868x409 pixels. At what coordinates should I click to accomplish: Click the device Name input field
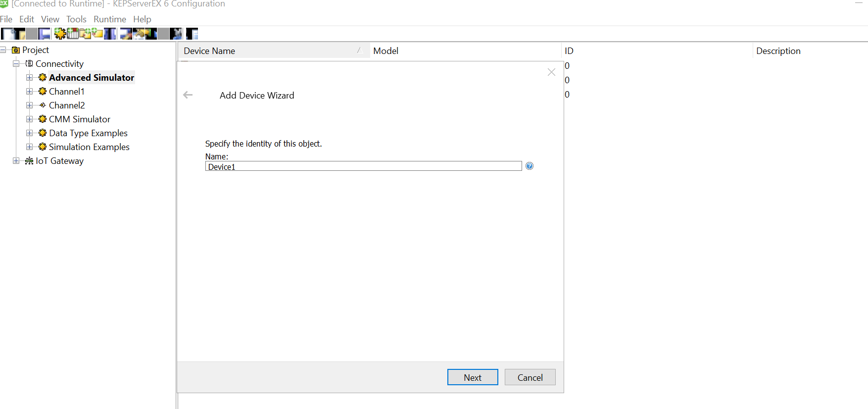click(x=363, y=166)
